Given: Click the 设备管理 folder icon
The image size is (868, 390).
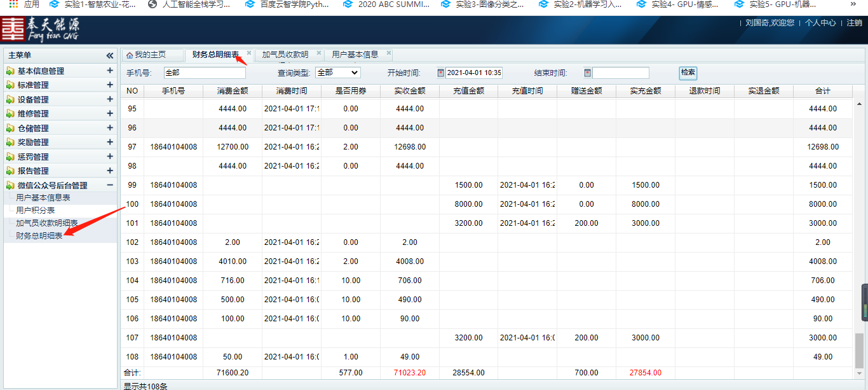Looking at the screenshot, I should point(10,100).
